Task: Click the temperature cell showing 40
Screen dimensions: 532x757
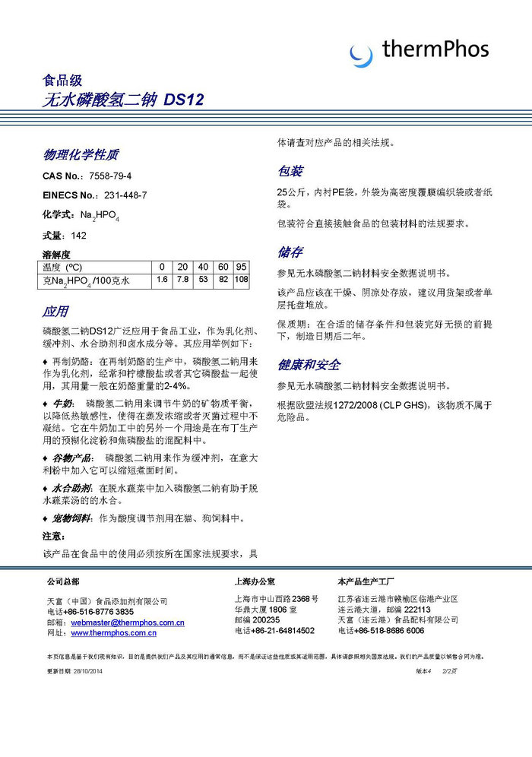Action: click(203, 267)
